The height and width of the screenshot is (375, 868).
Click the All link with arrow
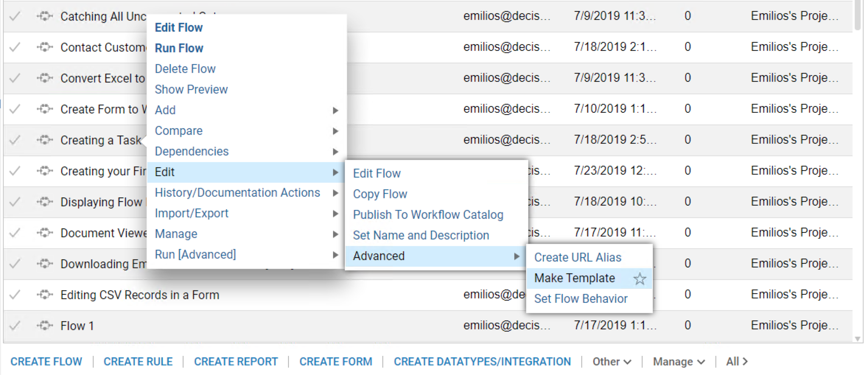(737, 362)
